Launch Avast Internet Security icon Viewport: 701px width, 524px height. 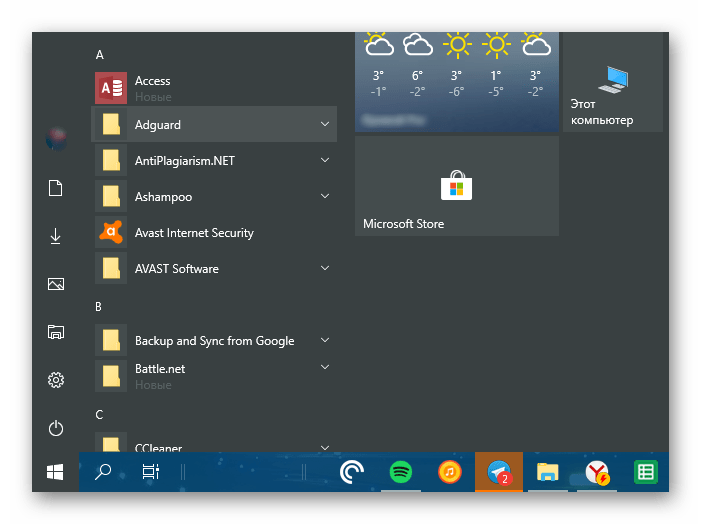tap(111, 232)
